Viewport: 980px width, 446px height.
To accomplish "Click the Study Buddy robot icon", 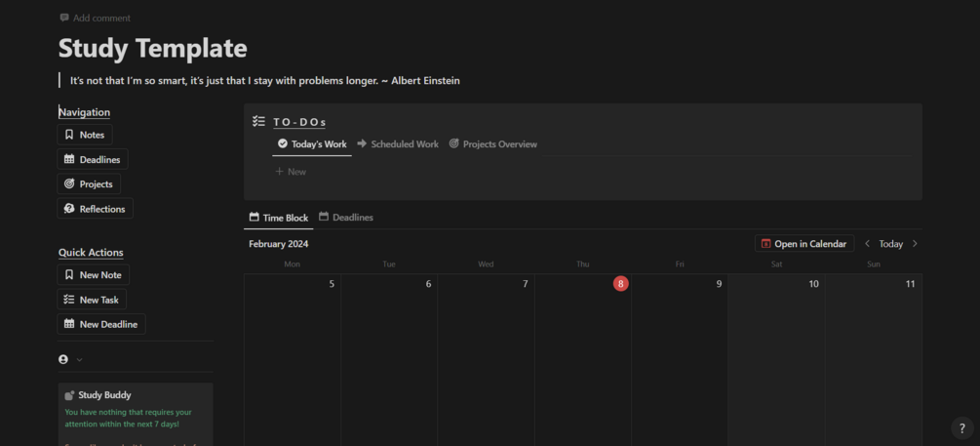I will (69, 395).
